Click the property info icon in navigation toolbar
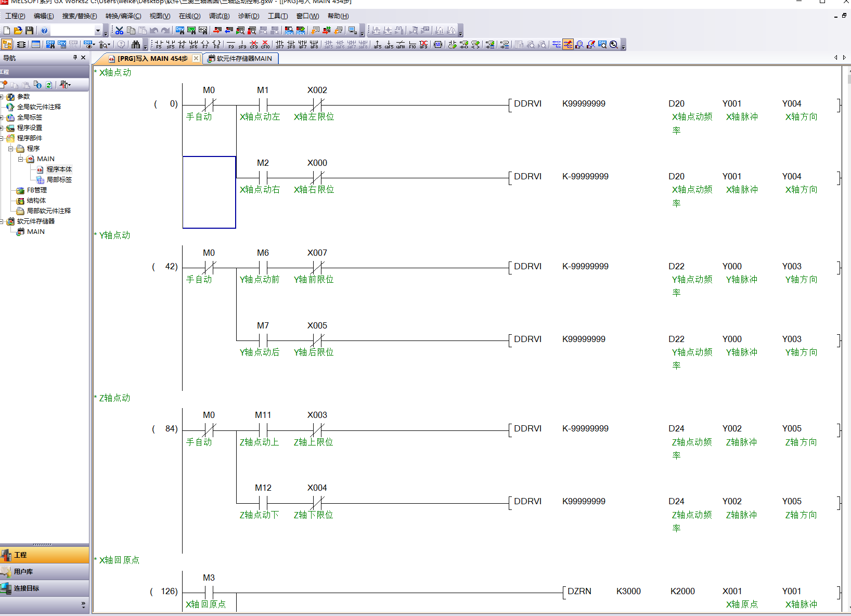This screenshot has width=851, height=616. pyautogui.click(x=37, y=85)
